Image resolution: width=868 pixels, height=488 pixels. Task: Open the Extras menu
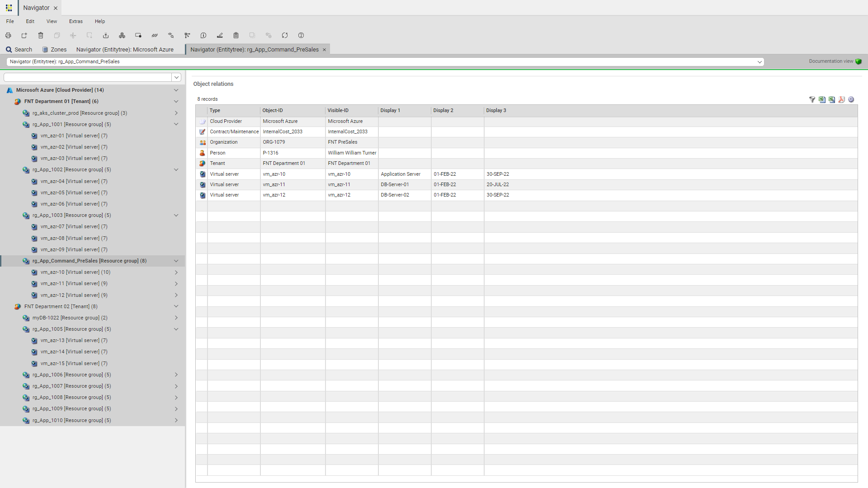click(76, 21)
